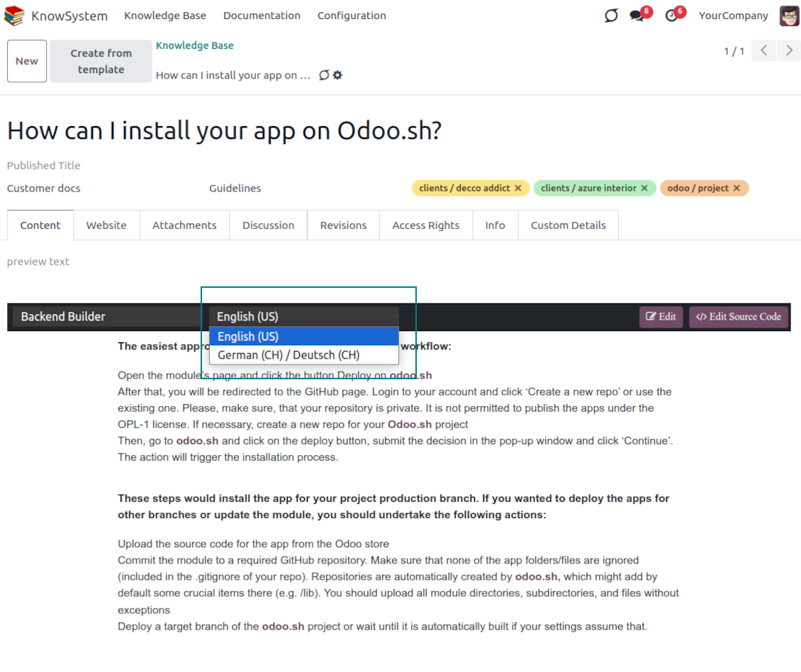Switch to the Website tab
Viewport: 801px width, 672px height.
tap(106, 225)
